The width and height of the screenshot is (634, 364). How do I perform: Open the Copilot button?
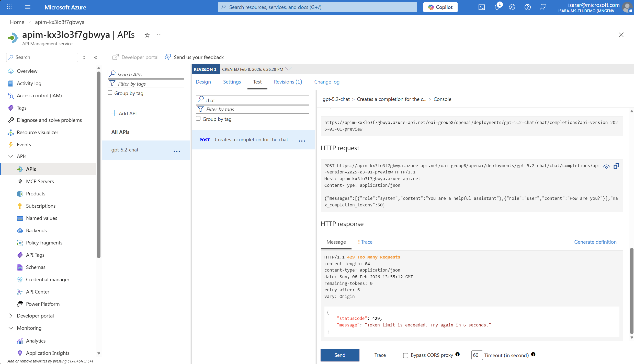tap(440, 7)
